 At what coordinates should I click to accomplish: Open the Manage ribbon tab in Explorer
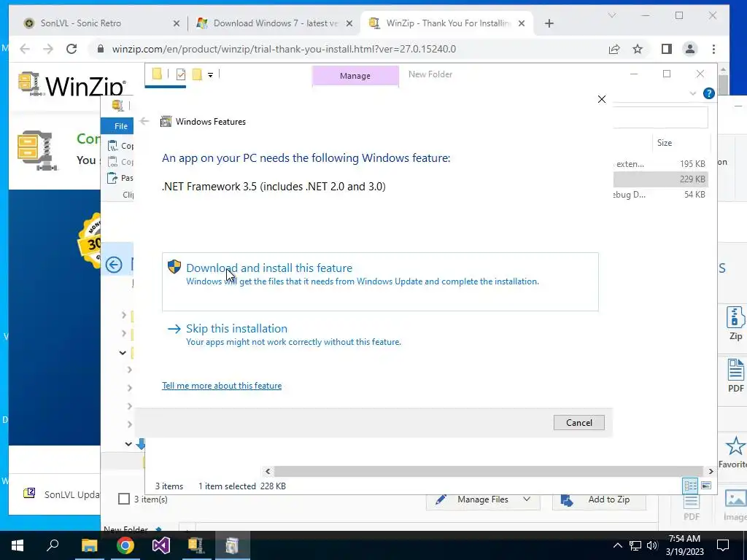click(355, 76)
